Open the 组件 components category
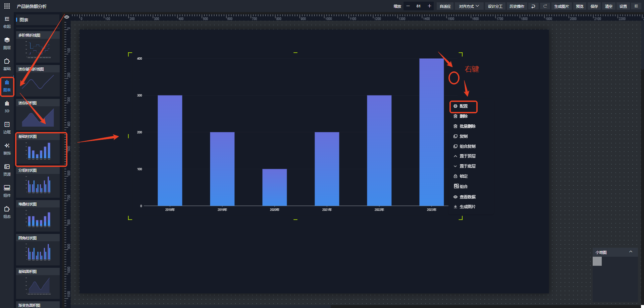The width and height of the screenshot is (644, 308). [x=7, y=191]
